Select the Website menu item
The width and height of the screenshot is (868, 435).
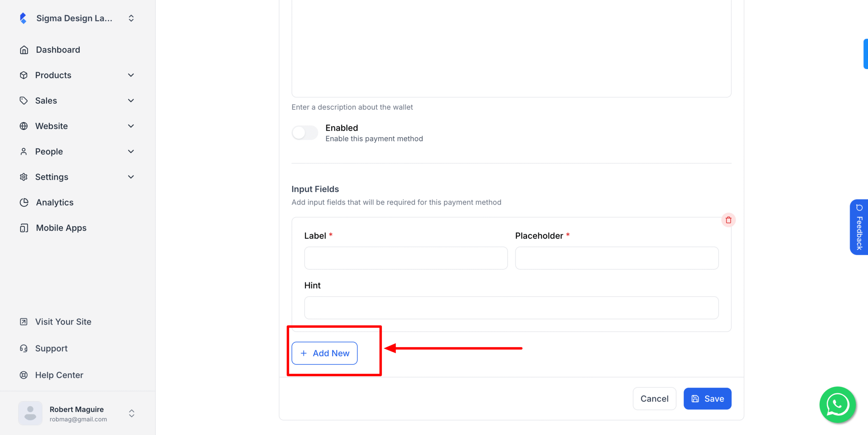click(51, 126)
